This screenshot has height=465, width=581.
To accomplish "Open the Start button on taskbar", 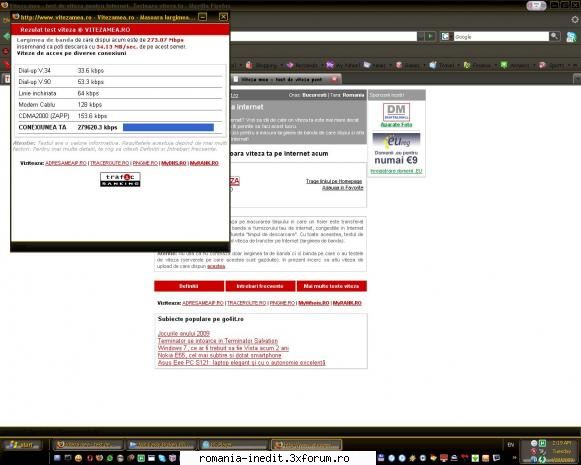I will [x=22, y=444].
